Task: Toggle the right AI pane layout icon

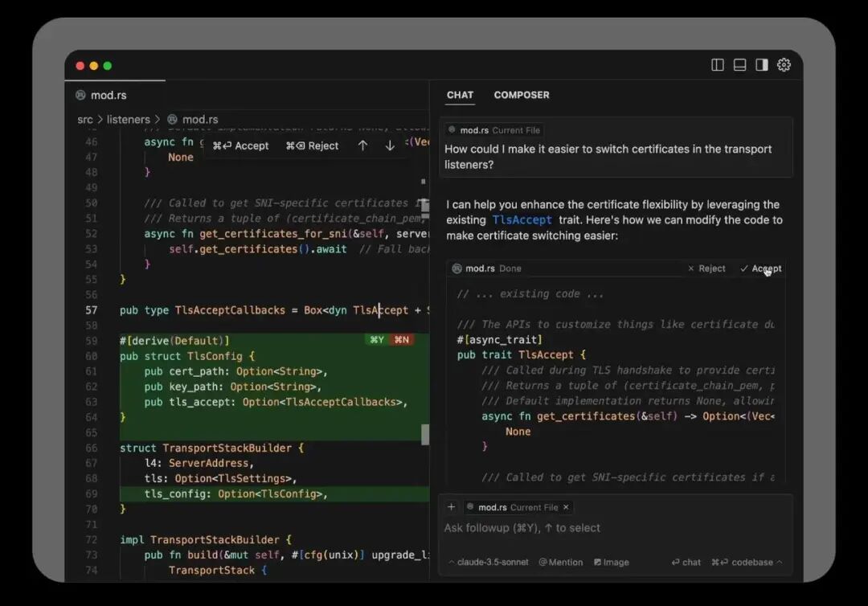Action: tap(762, 65)
